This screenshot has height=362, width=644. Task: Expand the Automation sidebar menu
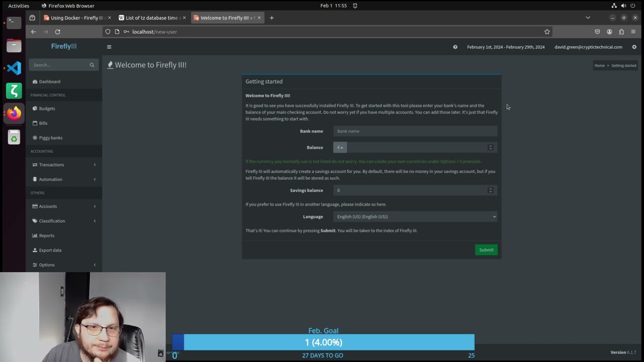[x=64, y=179]
